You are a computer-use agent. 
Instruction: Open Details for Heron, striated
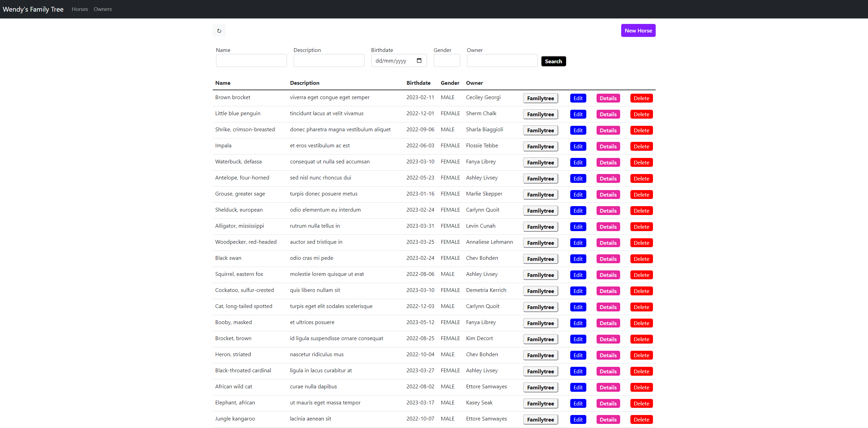tap(608, 355)
